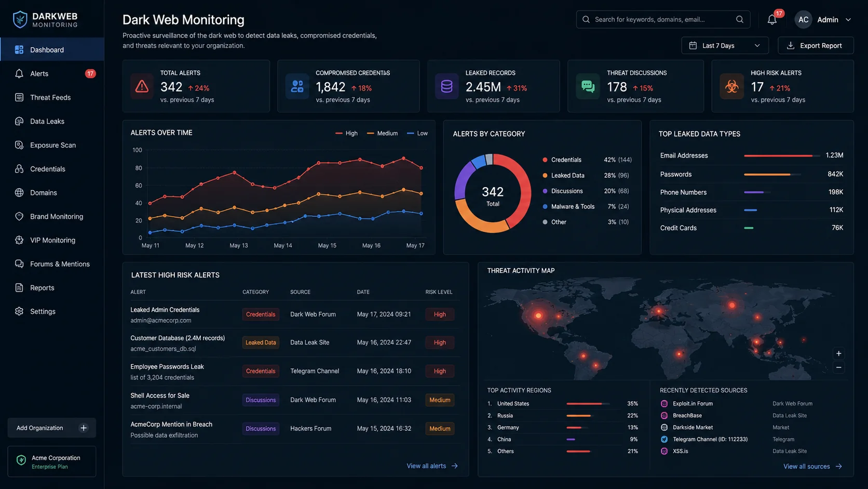The height and width of the screenshot is (489, 868).
Task: Click the Exposure Scan sidebar icon
Action: tap(19, 146)
